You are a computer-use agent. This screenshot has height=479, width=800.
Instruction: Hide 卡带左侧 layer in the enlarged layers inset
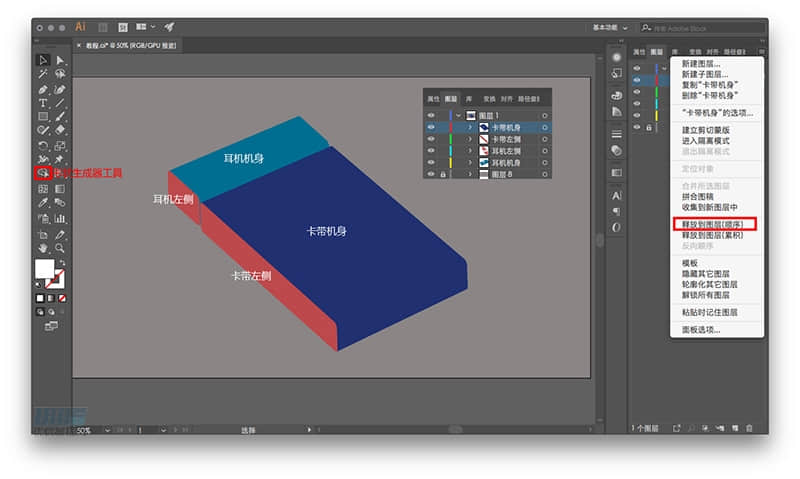(431, 139)
